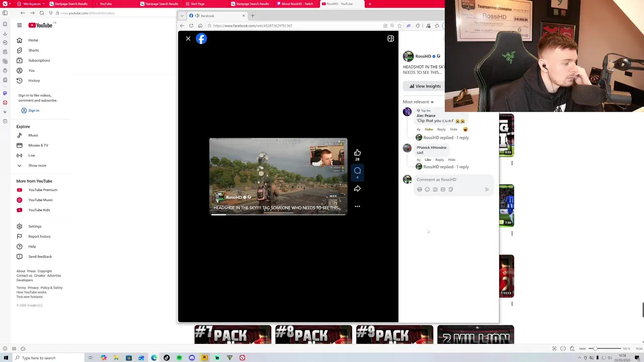Click Hide under Alec Pearce's comment
The width and height of the screenshot is (644, 362).
click(453, 129)
